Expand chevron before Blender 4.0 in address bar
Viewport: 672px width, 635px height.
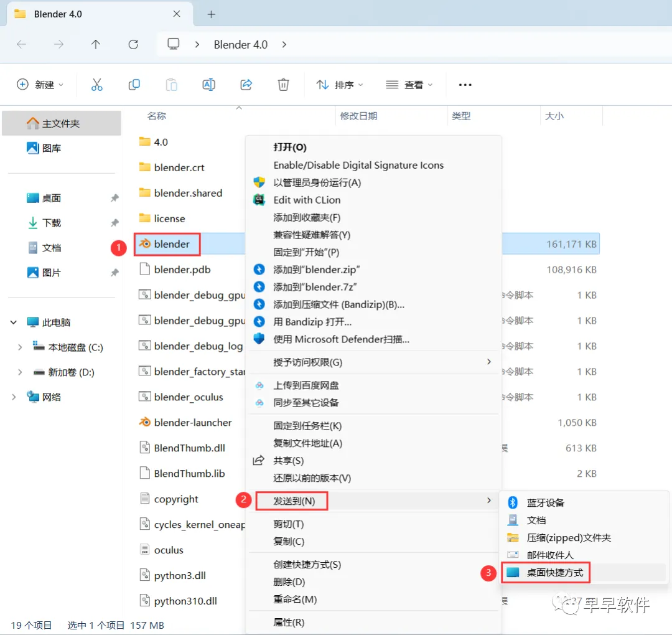(x=197, y=45)
